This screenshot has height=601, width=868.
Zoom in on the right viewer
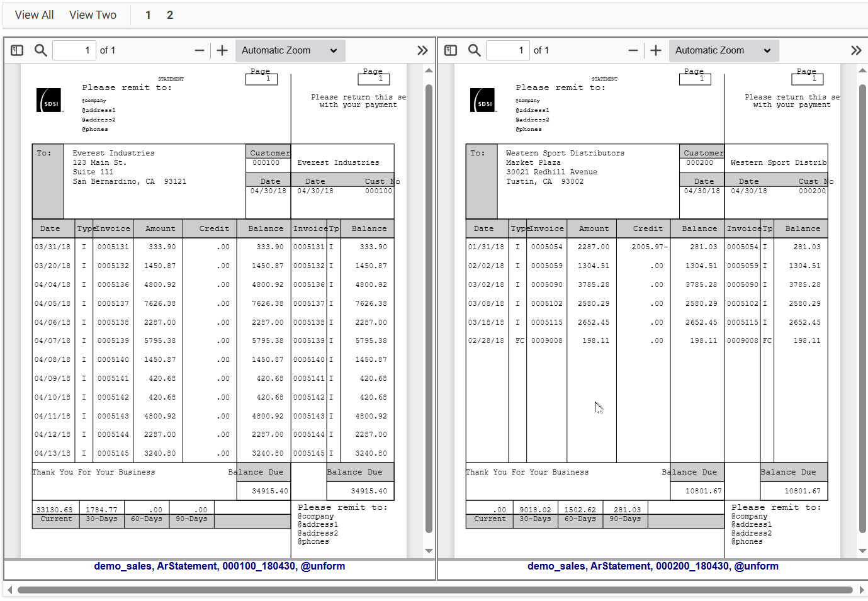coord(656,50)
